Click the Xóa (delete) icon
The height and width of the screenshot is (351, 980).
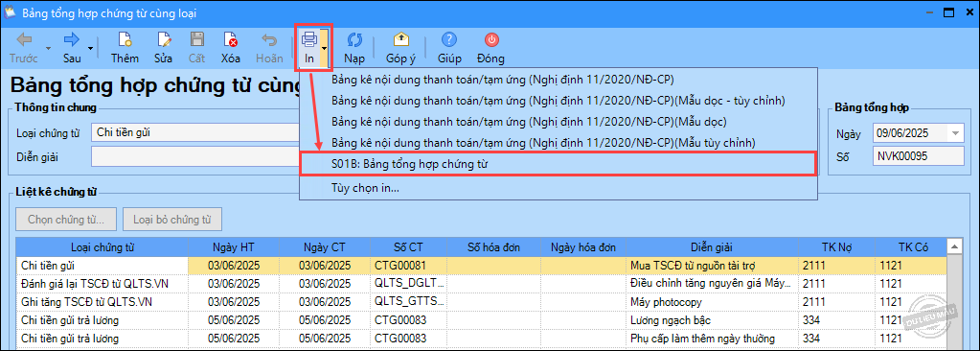[231, 40]
